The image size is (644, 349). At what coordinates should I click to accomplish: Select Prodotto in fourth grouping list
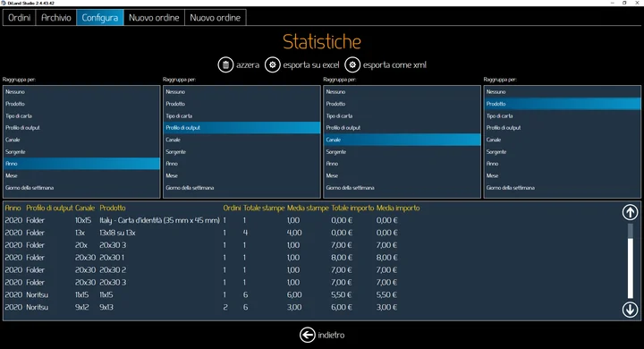tap(563, 104)
